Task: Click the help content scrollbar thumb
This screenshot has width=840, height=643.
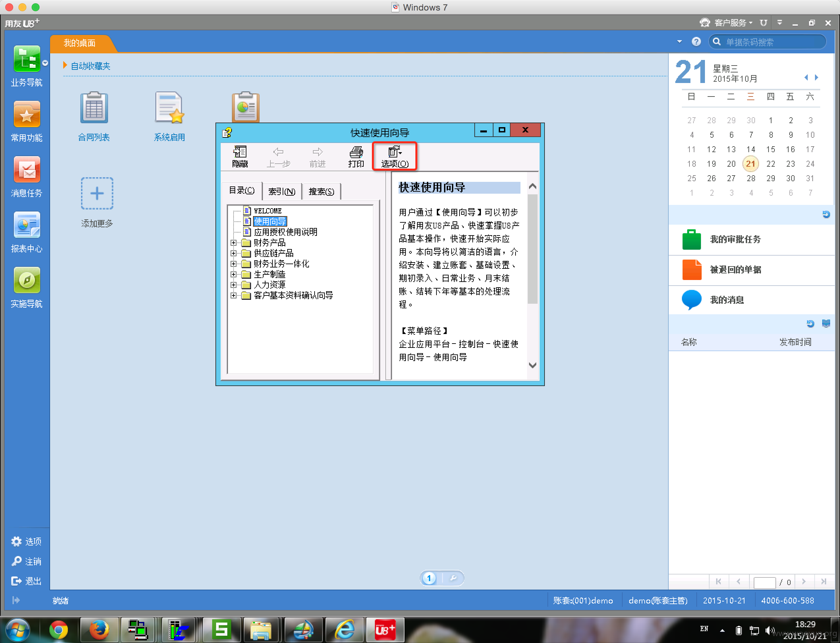Action: pyautogui.click(x=532, y=249)
